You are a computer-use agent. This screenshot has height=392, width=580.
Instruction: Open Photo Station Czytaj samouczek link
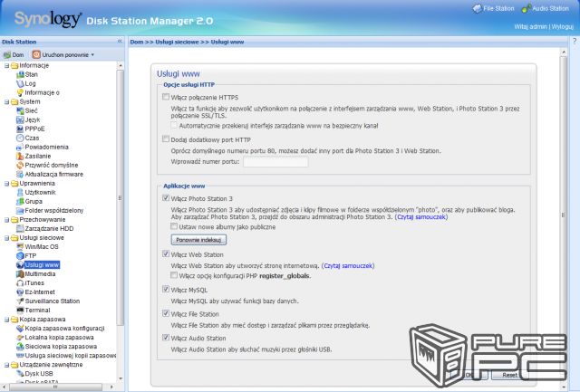420,217
